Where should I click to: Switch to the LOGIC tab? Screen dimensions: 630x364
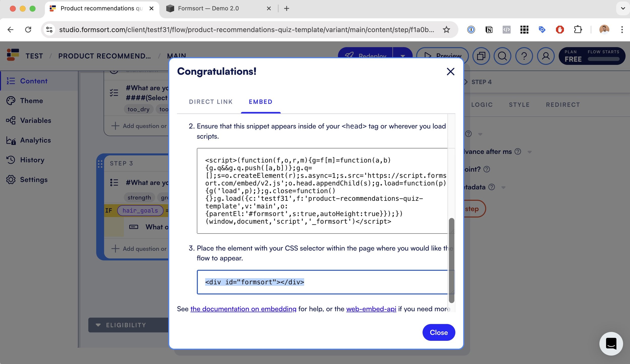click(x=482, y=105)
